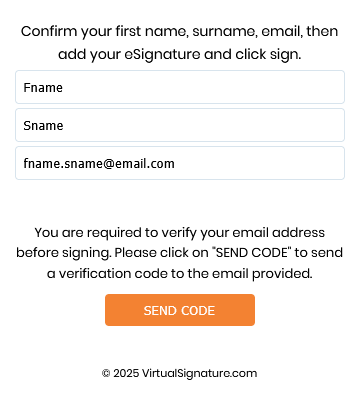Place cursor in the email address box
The image size is (360, 396).
coord(180,163)
